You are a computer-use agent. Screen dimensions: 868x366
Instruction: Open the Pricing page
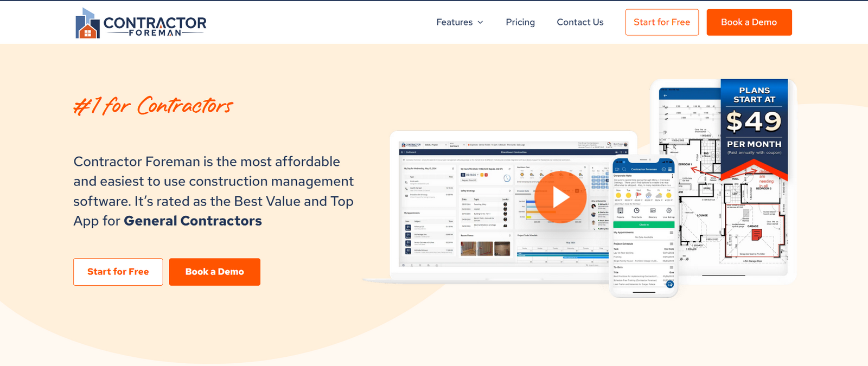[x=520, y=22]
